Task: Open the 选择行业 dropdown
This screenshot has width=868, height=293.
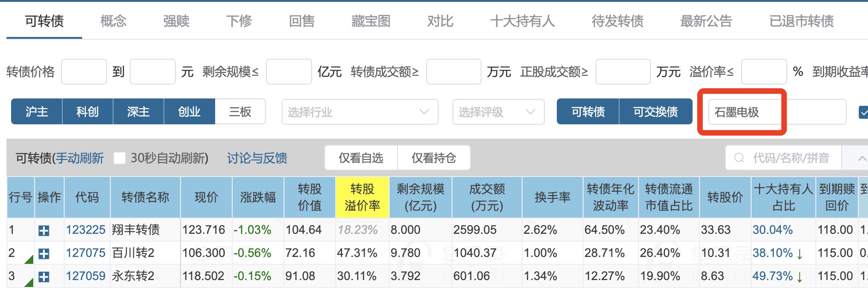Action: tap(360, 112)
